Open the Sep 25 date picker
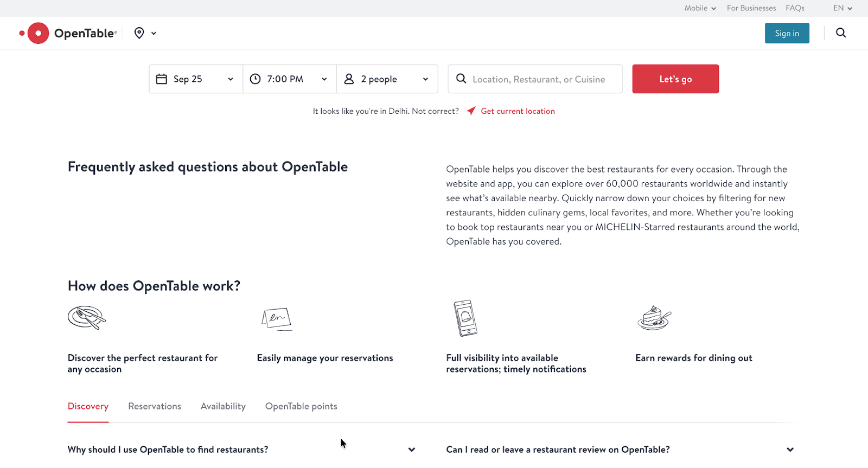 [x=196, y=79]
